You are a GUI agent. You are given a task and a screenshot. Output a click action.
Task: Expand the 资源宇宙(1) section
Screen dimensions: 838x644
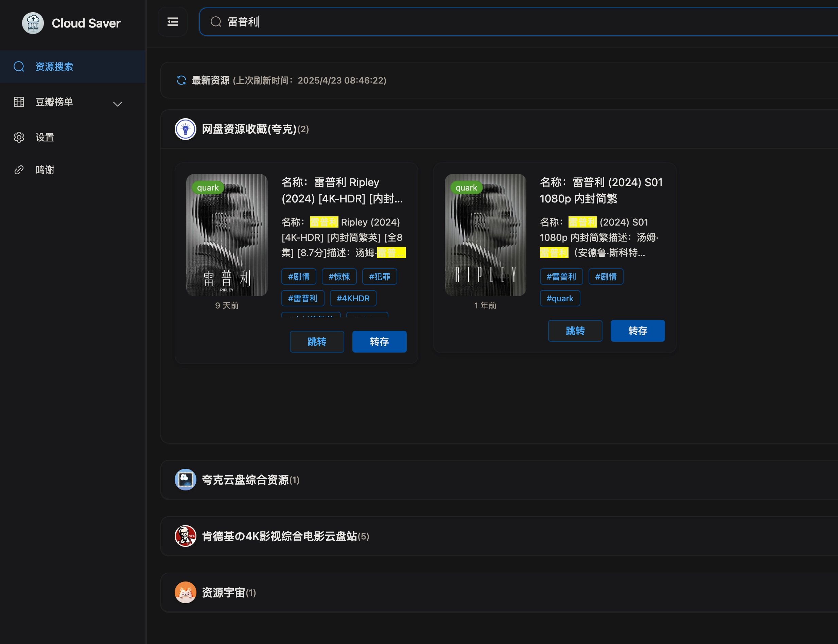click(499, 592)
